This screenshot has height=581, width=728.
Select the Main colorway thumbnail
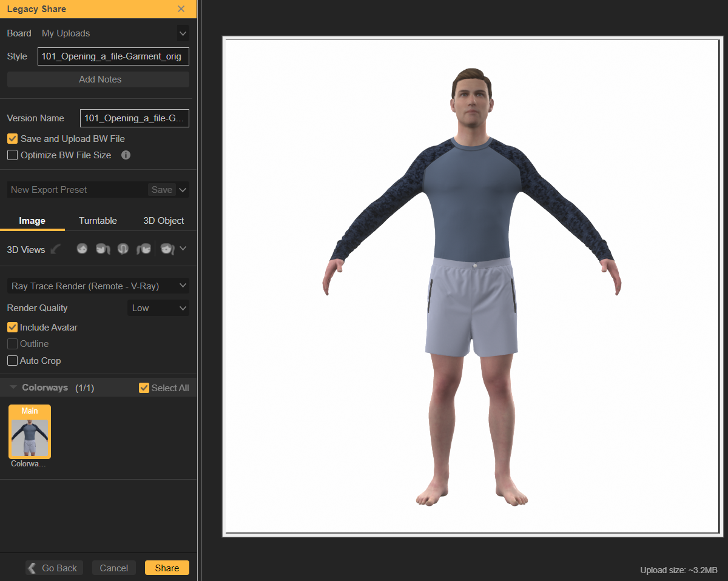point(30,432)
